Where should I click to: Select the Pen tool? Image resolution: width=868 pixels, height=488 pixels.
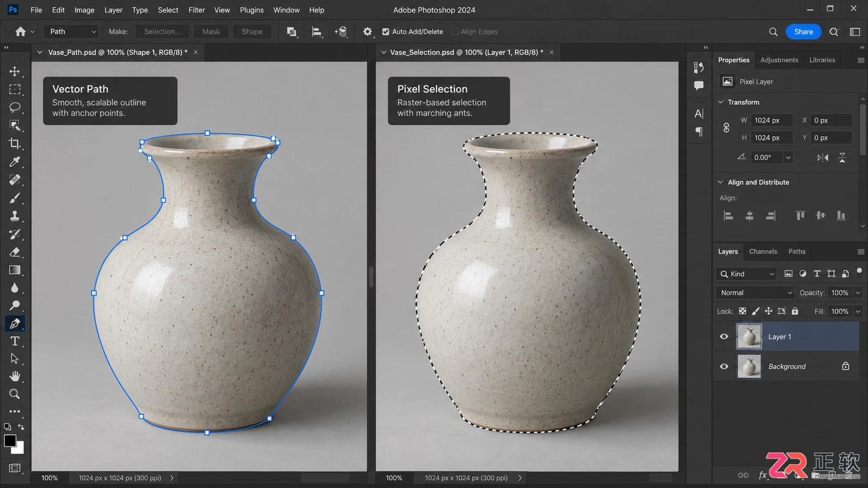click(x=14, y=324)
